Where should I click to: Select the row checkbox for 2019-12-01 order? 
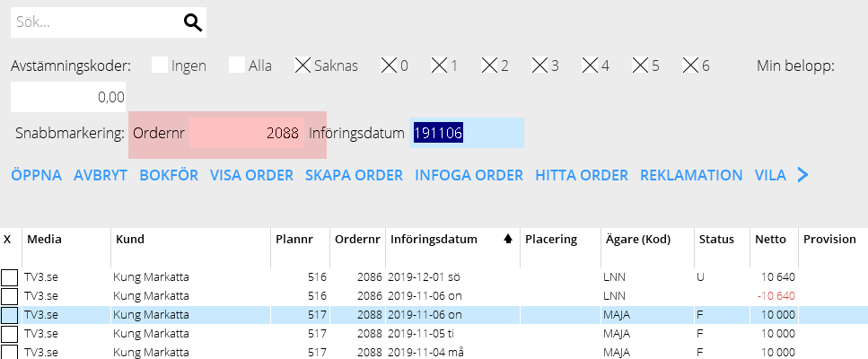pos(9,277)
